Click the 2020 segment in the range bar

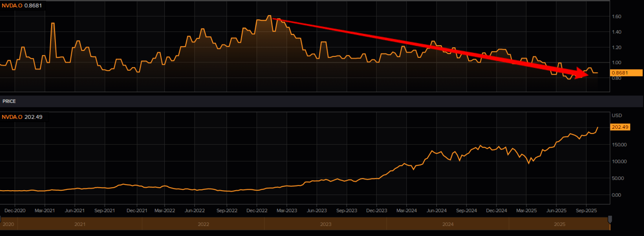pos(8,224)
